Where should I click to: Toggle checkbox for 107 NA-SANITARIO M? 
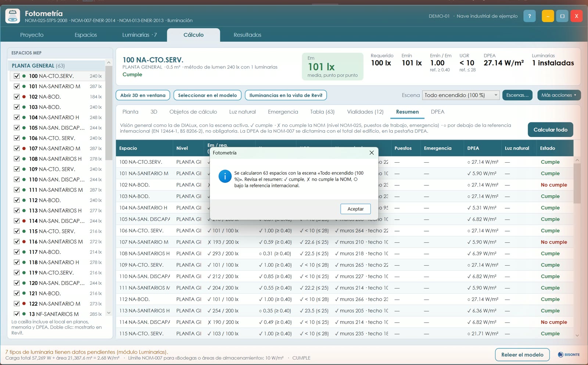coord(17,148)
